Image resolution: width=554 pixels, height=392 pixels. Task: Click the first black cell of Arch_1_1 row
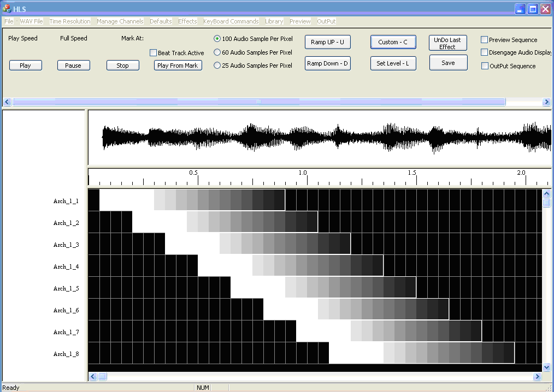(93, 200)
